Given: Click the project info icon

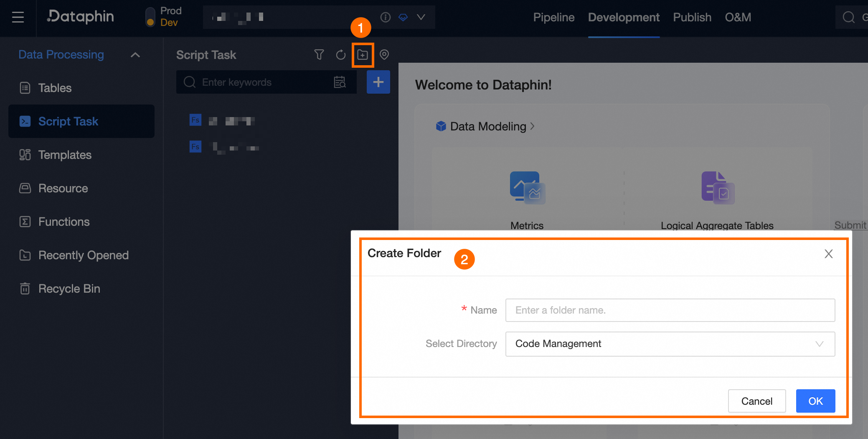Looking at the screenshot, I should pyautogui.click(x=386, y=17).
